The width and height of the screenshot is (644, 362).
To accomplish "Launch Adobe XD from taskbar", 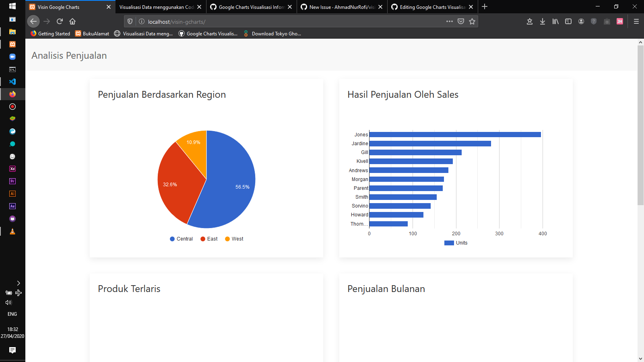I will coord(12,169).
